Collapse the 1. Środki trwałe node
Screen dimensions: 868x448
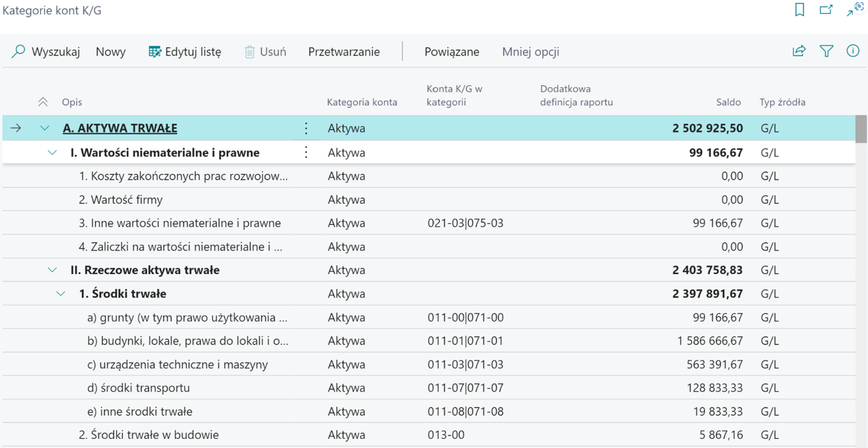point(60,294)
